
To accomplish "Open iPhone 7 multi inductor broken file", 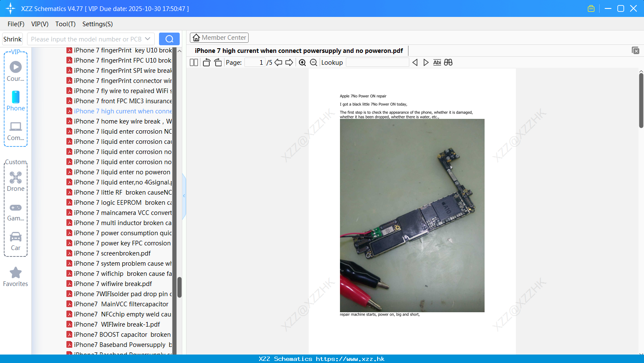I will [119, 223].
